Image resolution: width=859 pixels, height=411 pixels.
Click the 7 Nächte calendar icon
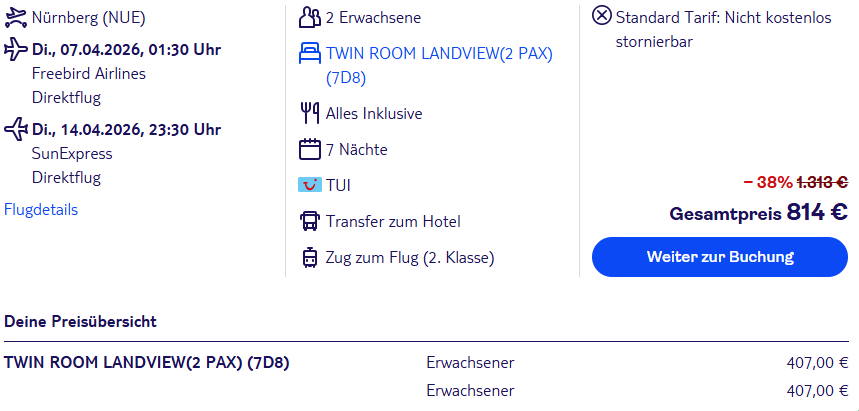[x=310, y=149]
